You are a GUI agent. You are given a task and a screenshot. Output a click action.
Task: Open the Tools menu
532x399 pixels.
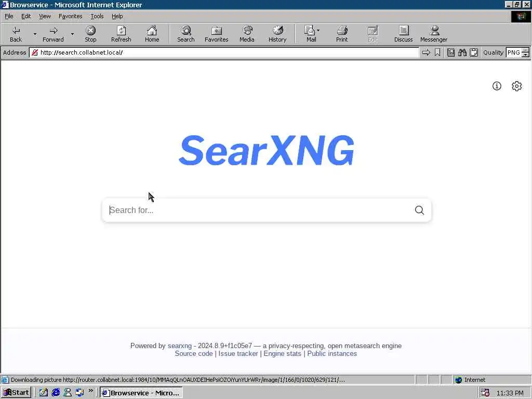[x=97, y=16]
